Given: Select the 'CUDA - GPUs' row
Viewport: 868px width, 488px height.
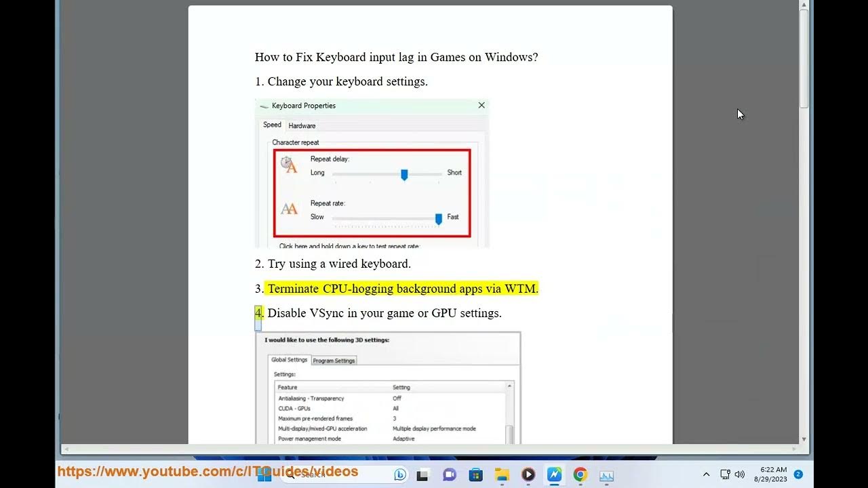Looking at the screenshot, I should [390, 409].
